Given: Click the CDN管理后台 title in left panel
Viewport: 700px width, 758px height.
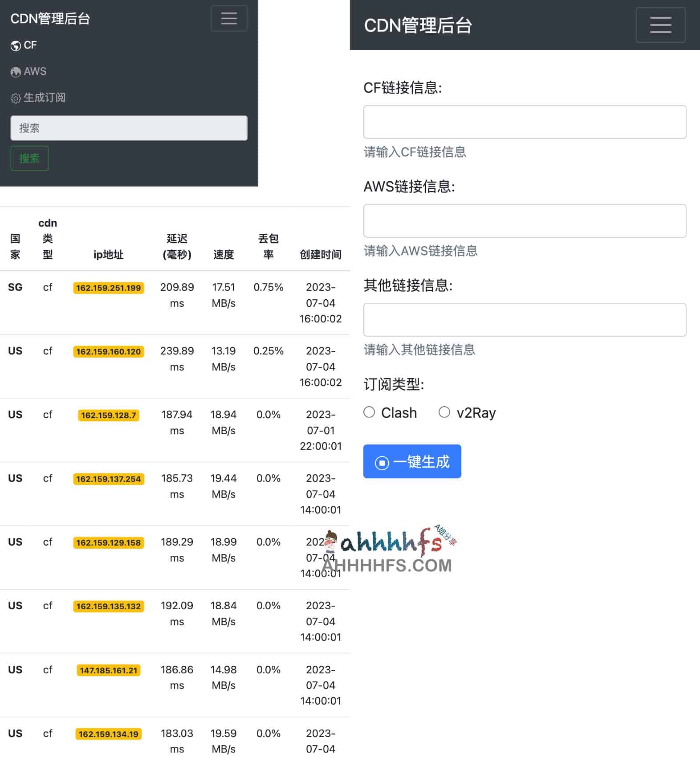Looking at the screenshot, I should click(50, 19).
